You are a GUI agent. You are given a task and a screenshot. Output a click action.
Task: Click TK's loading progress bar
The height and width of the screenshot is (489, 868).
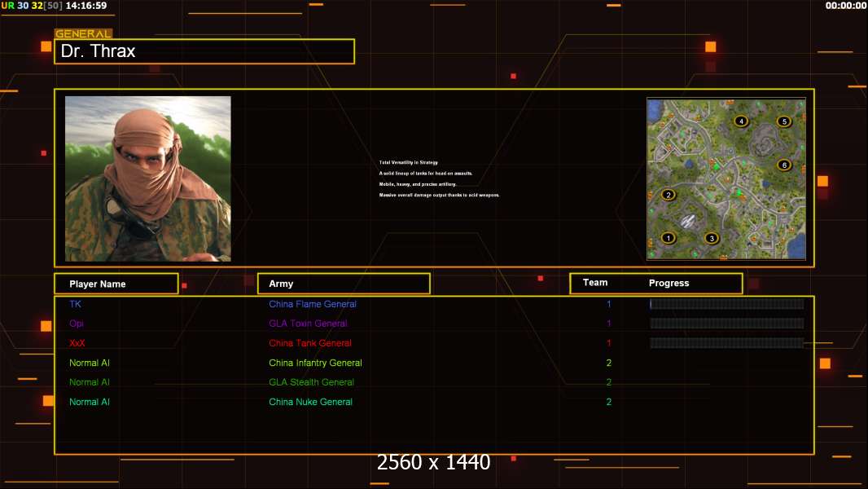[726, 304]
